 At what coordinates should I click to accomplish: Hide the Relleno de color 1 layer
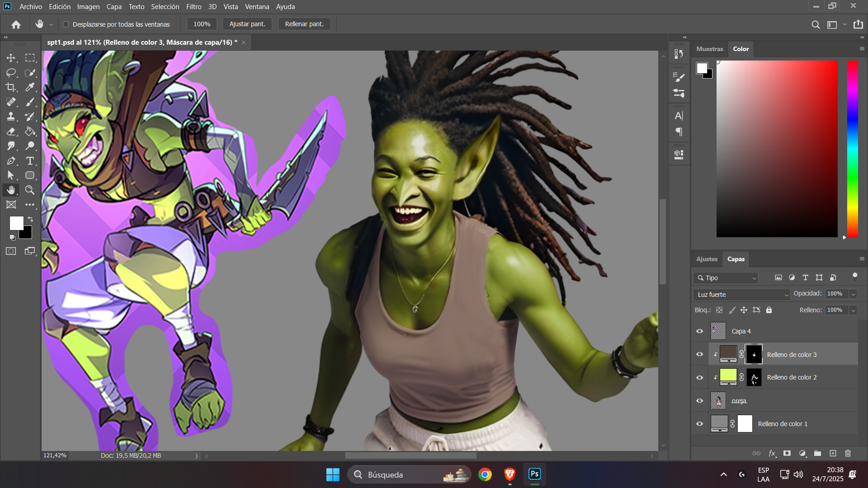[x=700, y=424]
